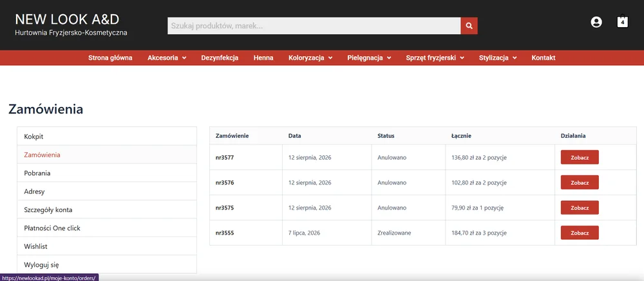The width and height of the screenshot is (644, 281).
Task: Click the Zrealizowane status text
Action: tap(394, 233)
